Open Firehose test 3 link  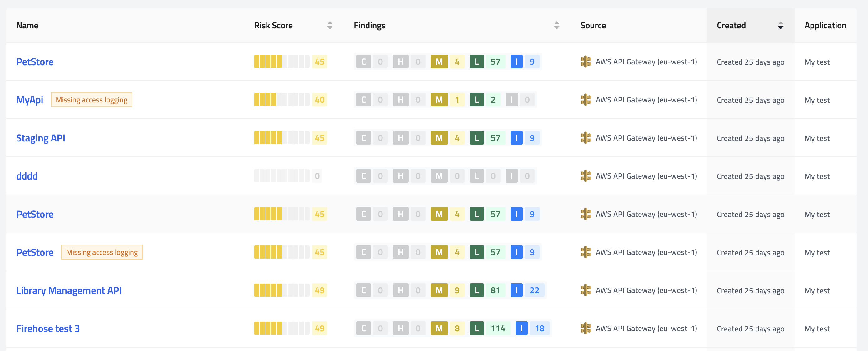click(x=48, y=328)
